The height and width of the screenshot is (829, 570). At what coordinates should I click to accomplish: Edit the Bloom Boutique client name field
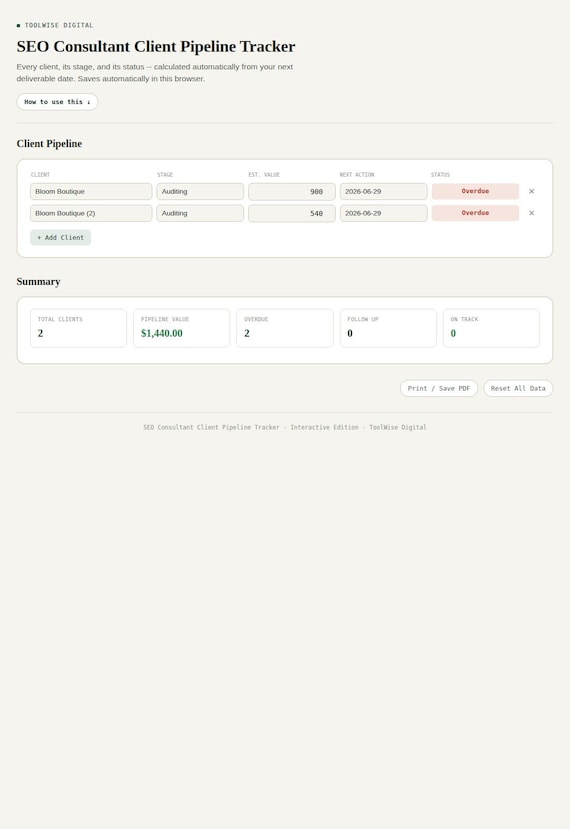coord(91,191)
